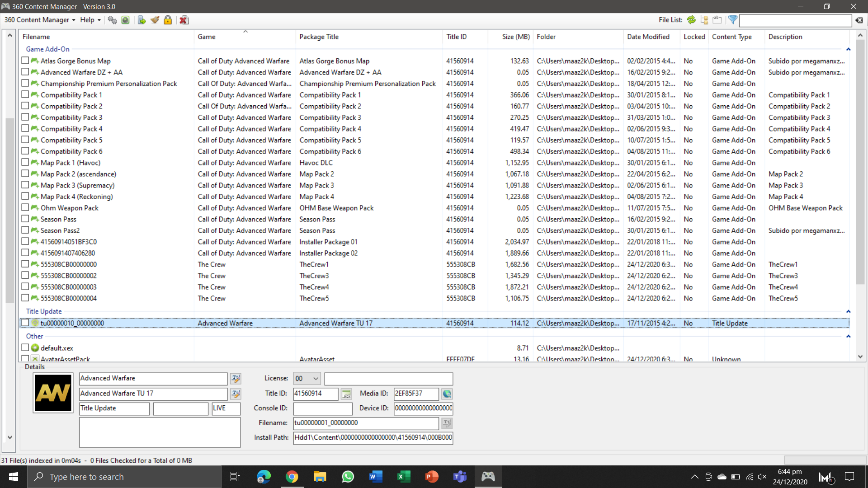Viewport: 868px width, 488px height.
Task: Click the AW game thumbnail in Details
Action: click(x=53, y=393)
